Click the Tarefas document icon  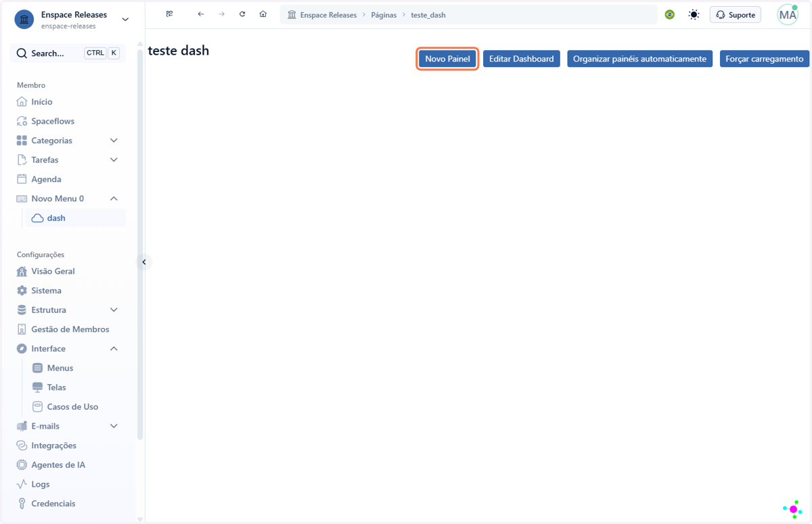[x=22, y=160]
